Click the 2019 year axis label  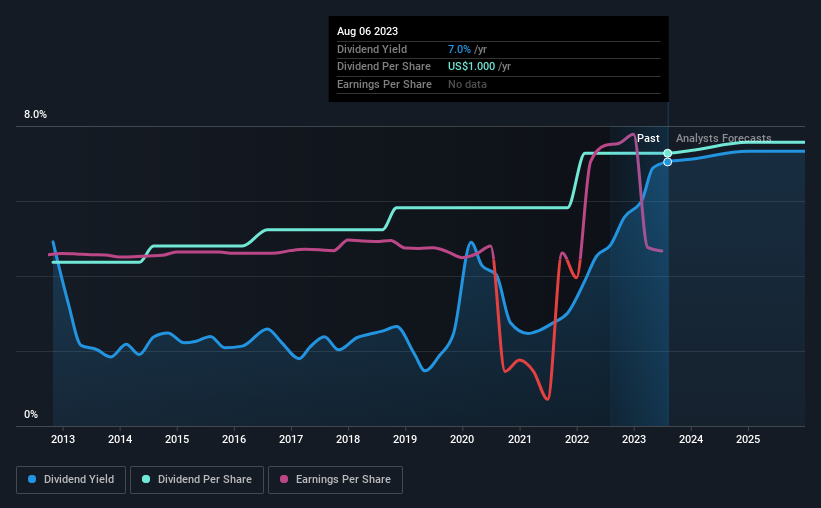coord(405,439)
